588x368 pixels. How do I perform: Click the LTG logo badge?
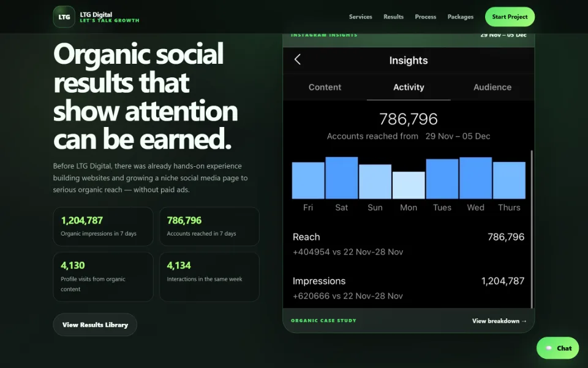(x=64, y=17)
